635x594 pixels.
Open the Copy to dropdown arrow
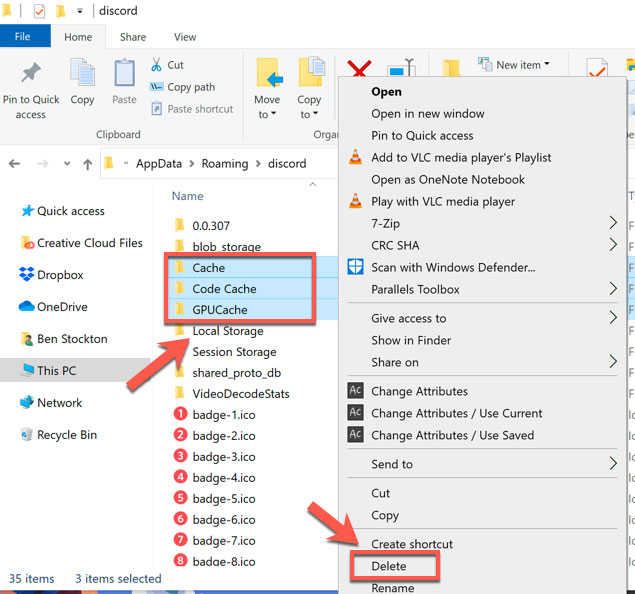pyautogui.click(x=315, y=114)
